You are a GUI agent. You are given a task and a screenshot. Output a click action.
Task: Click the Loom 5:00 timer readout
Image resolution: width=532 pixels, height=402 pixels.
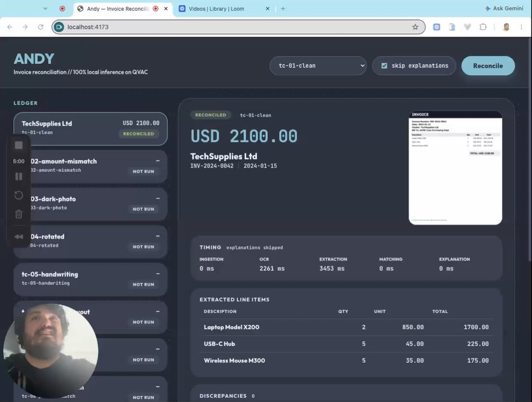[18, 161]
